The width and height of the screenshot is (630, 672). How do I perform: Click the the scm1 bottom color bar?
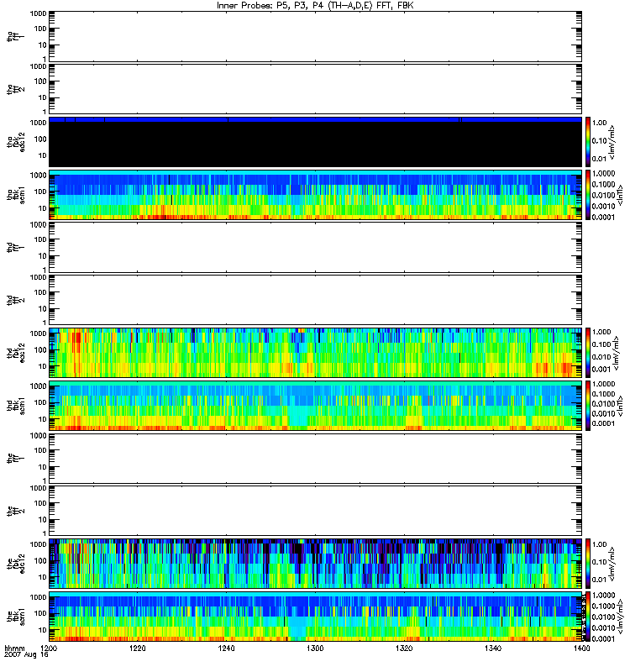point(588,617)
